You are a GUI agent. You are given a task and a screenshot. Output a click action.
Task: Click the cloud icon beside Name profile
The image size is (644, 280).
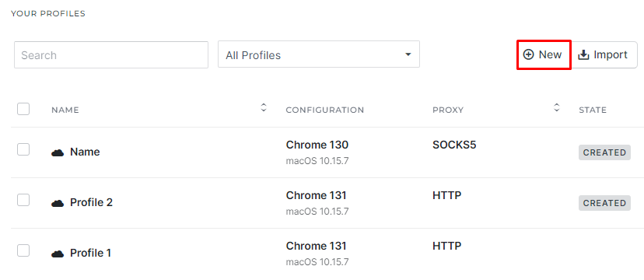tap(58, 152)
